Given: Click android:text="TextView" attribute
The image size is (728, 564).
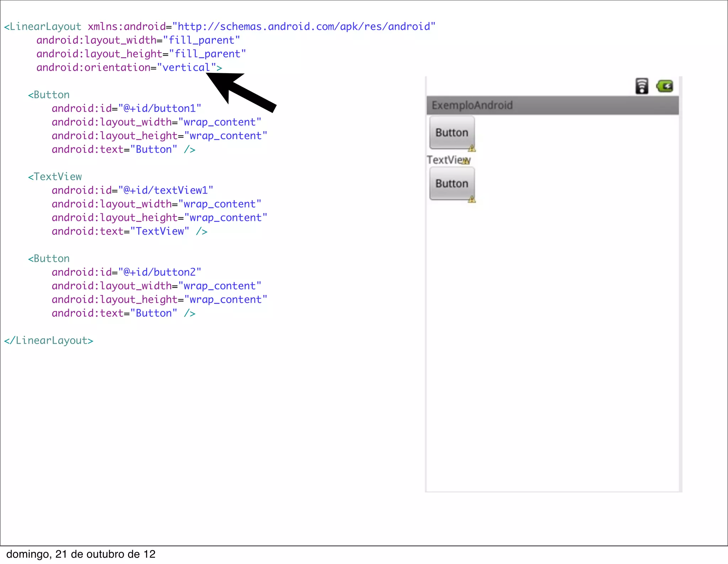Looking at the screenshot, I should tap(121, 231).
